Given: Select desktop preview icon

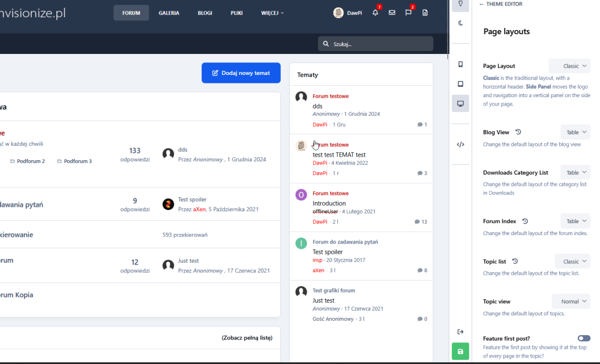Looking at the screenshot, I should tap(460, 104).
